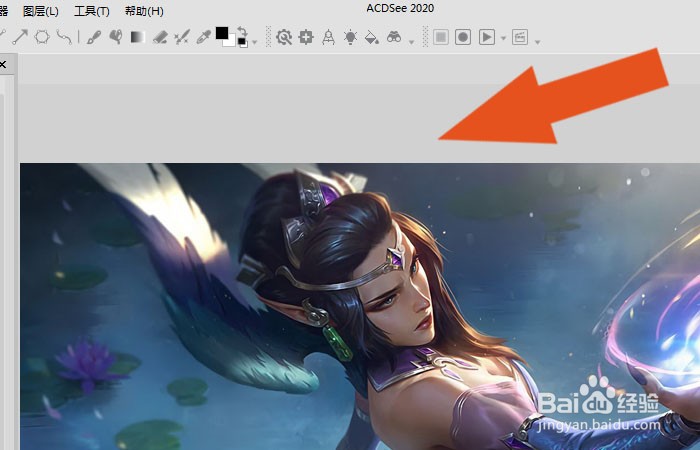Select the gradient tool

138,37
